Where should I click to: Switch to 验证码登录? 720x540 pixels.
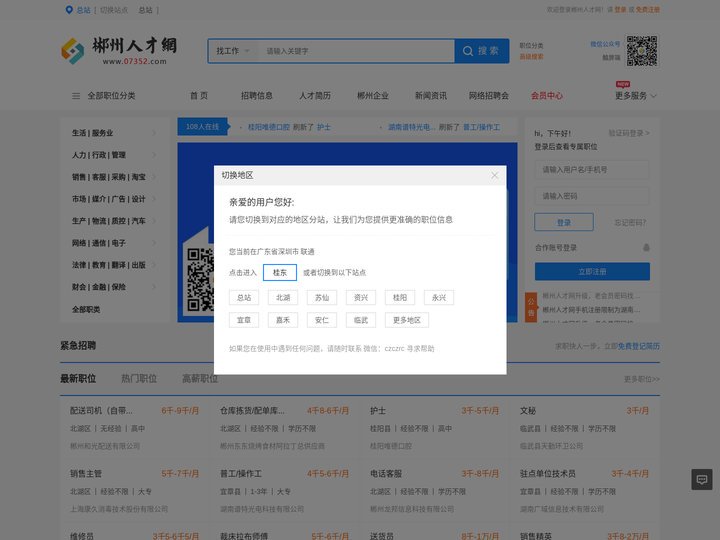pos(629,133)
